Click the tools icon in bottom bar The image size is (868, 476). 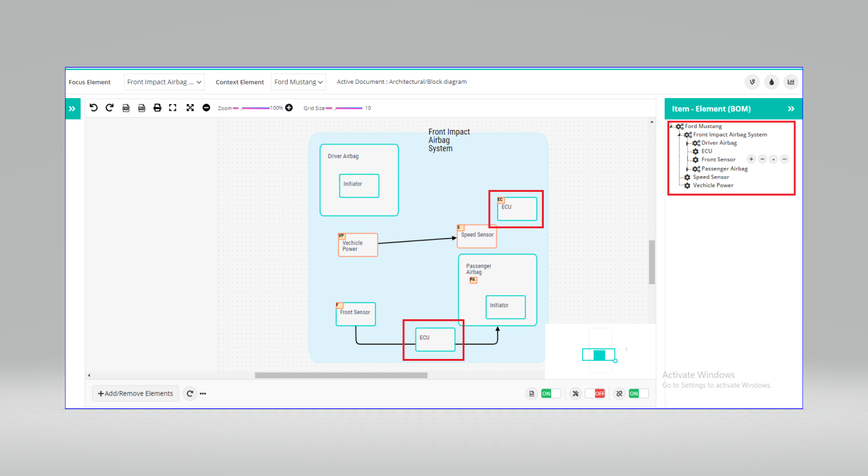point(576,393)
